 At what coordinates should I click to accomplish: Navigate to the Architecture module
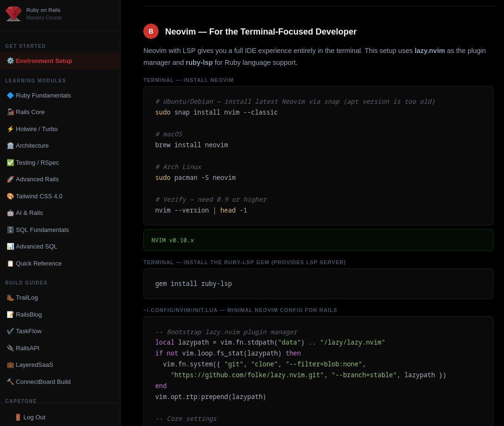point(60,146)
